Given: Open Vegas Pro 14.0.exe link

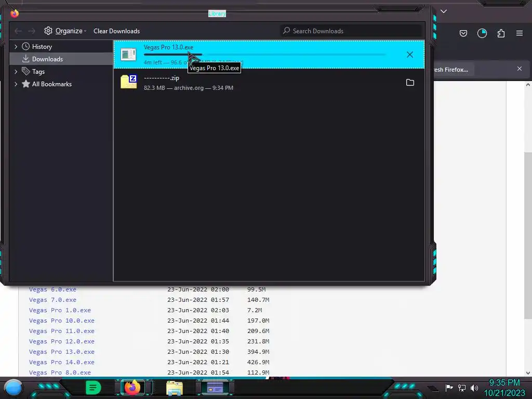Looking at the screenshot, I should (x=61, y=362).
